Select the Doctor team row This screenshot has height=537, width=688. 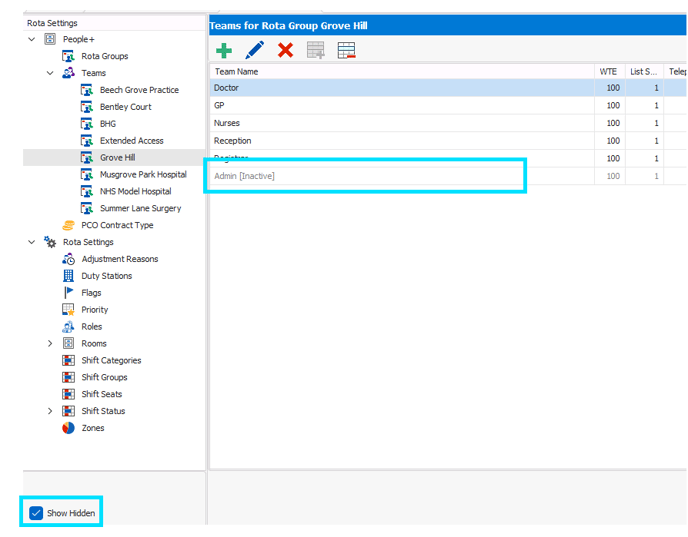[448, 88]
